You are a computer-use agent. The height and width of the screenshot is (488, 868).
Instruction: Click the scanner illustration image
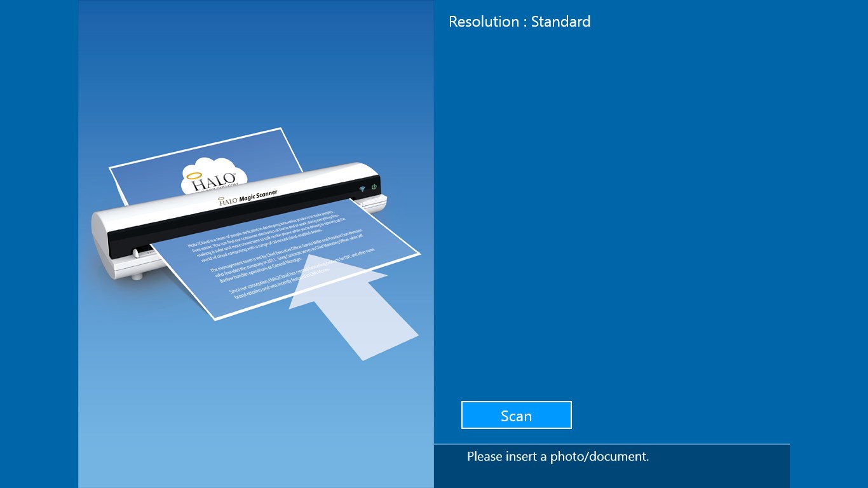click(256, 244)
